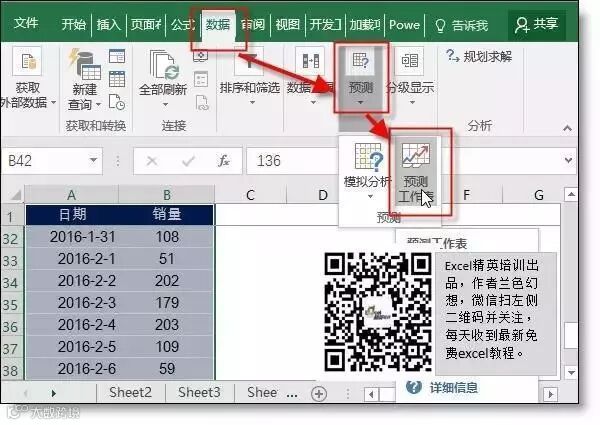This screenshot has height=425, width=600.
Task: Select column A header
Action: 72,195
